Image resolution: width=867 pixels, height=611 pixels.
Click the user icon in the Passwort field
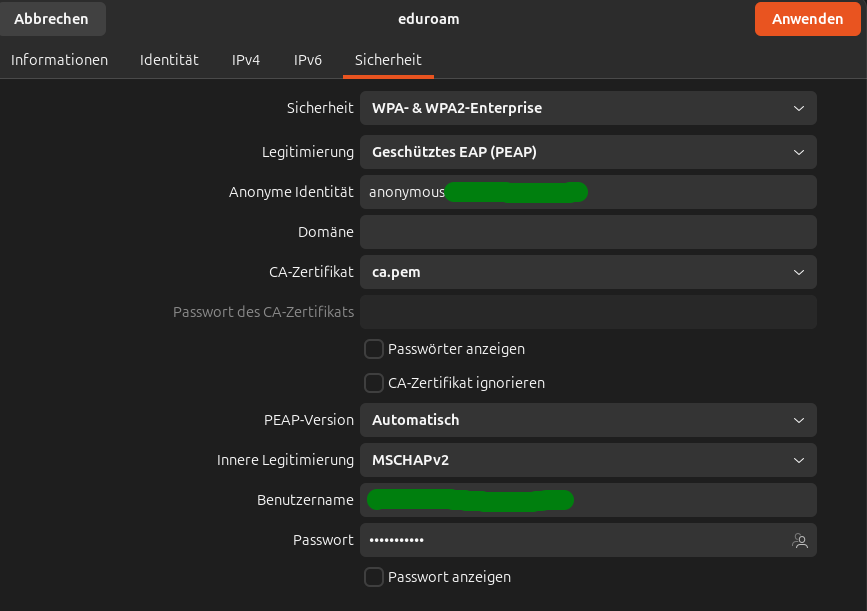tap(800, 540)
